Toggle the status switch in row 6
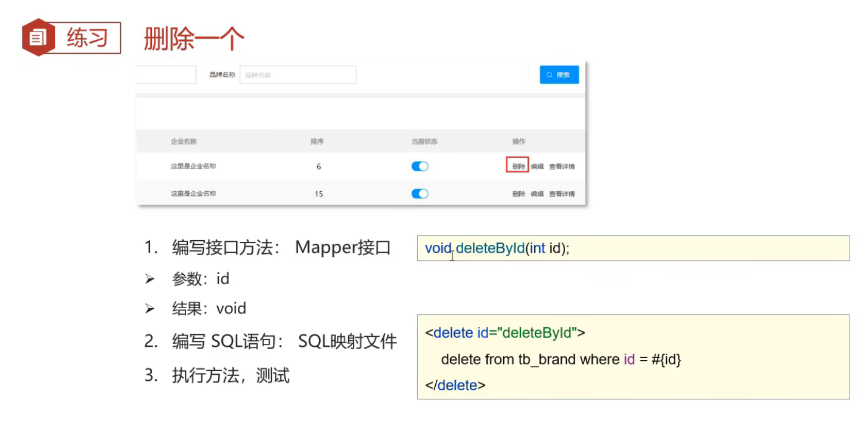This screenshot has width=868, height=435. click(x=420, y=166)
